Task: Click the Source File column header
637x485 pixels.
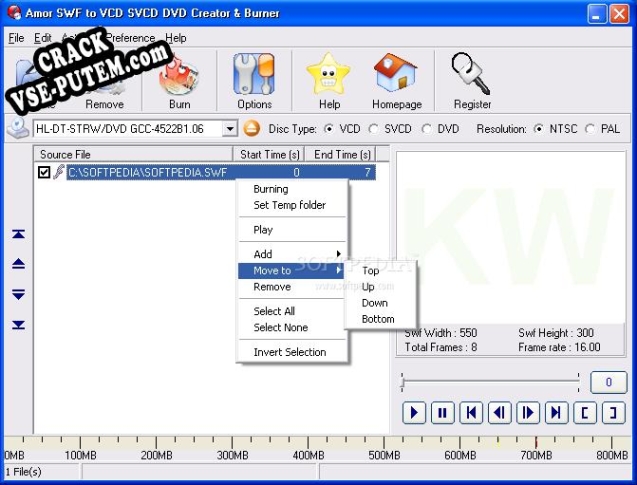Action: [133, 154]
